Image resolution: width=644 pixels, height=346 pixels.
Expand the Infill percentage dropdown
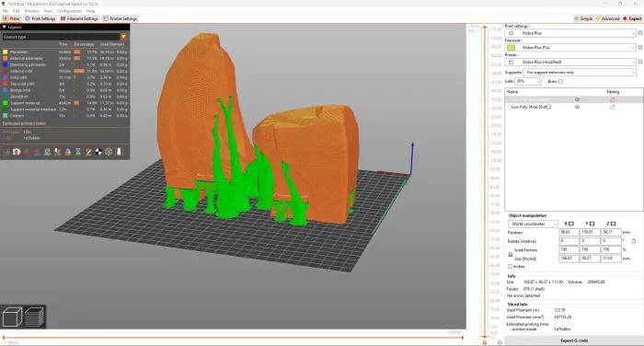[528, 81]
